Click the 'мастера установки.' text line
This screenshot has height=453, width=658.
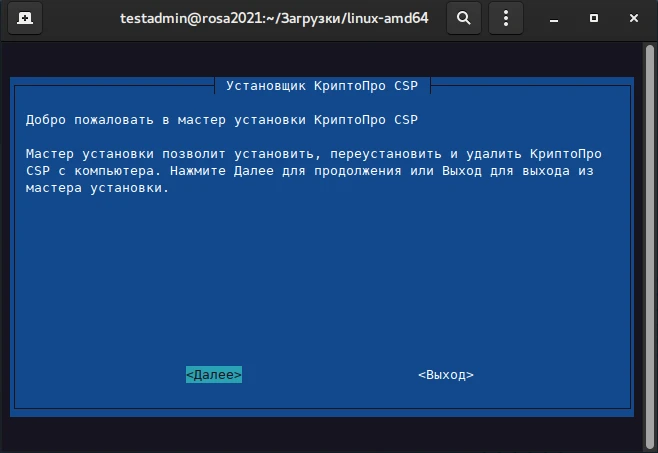click(97, 188)
